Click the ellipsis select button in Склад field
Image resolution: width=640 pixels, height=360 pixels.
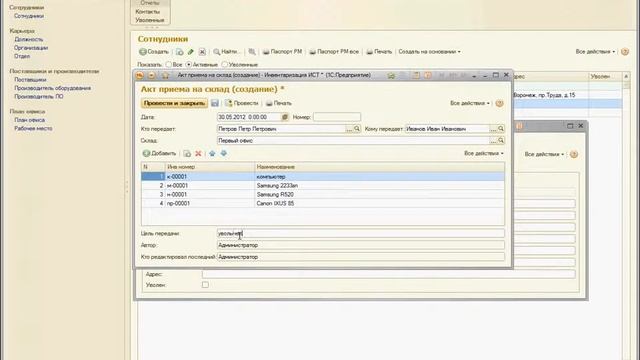tap(493, 140)
